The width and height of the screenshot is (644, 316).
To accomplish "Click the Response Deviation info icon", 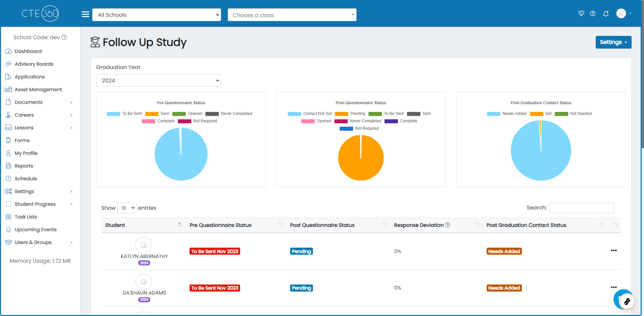I will coord(447,225).
